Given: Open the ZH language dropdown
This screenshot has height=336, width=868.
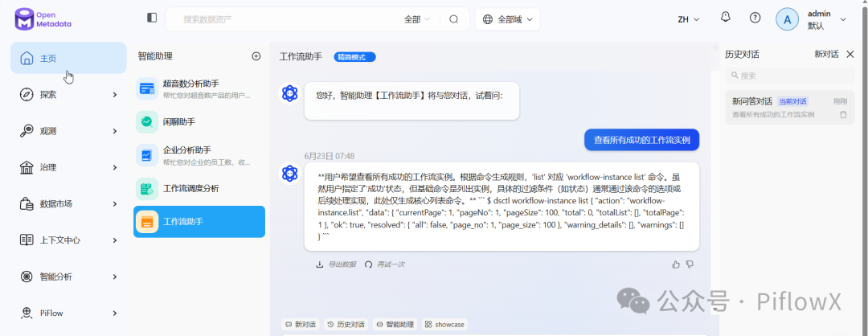Looking at the screenshot, I should coord(689,19).
